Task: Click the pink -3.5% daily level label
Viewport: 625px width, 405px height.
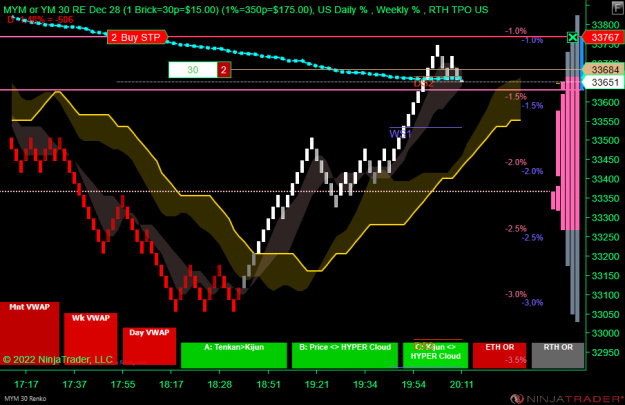Action: (x=516, y=360)
